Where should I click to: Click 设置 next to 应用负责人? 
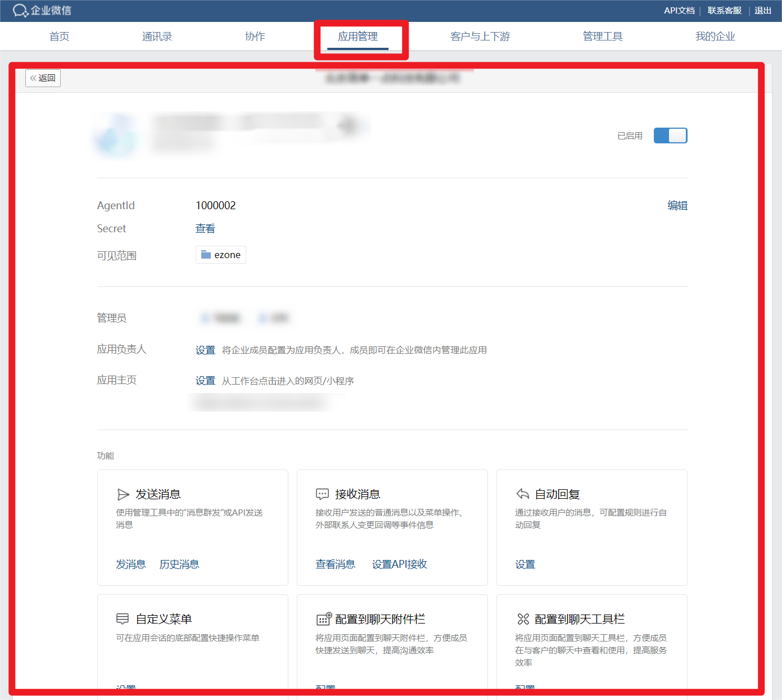(x=205, y=349)
